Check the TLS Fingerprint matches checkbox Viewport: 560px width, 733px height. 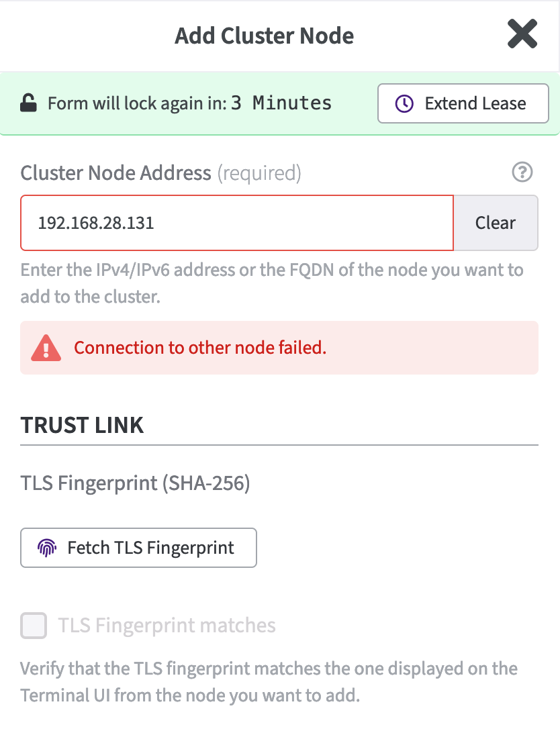point(33,626)
